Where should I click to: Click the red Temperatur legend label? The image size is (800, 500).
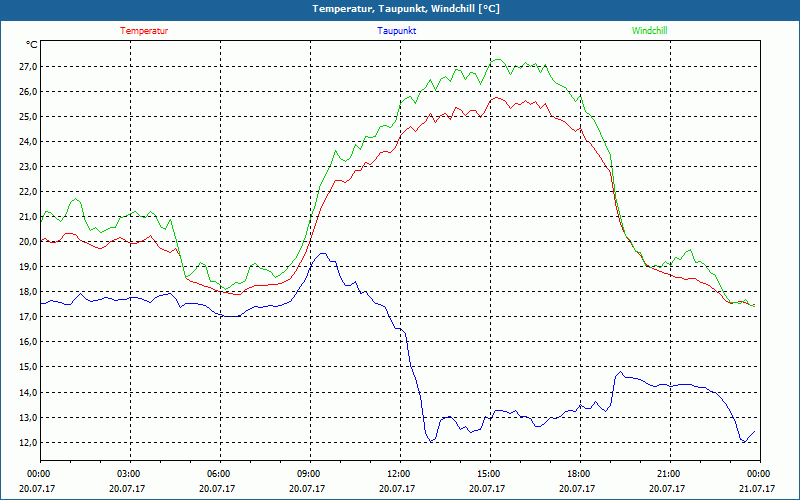pos(144,31)
